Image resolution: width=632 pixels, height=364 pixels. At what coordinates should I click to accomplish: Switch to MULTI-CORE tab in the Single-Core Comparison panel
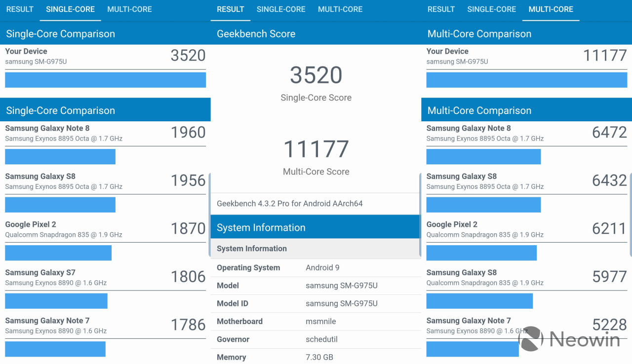click(129, 9)
